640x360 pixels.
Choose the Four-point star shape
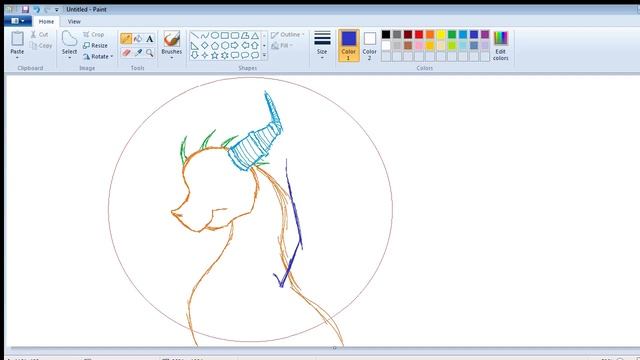tap(205, 55)
